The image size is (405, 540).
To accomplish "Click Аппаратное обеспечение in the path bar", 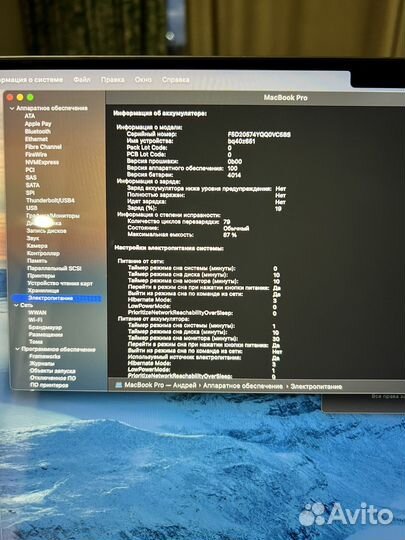I will point(243,386).
